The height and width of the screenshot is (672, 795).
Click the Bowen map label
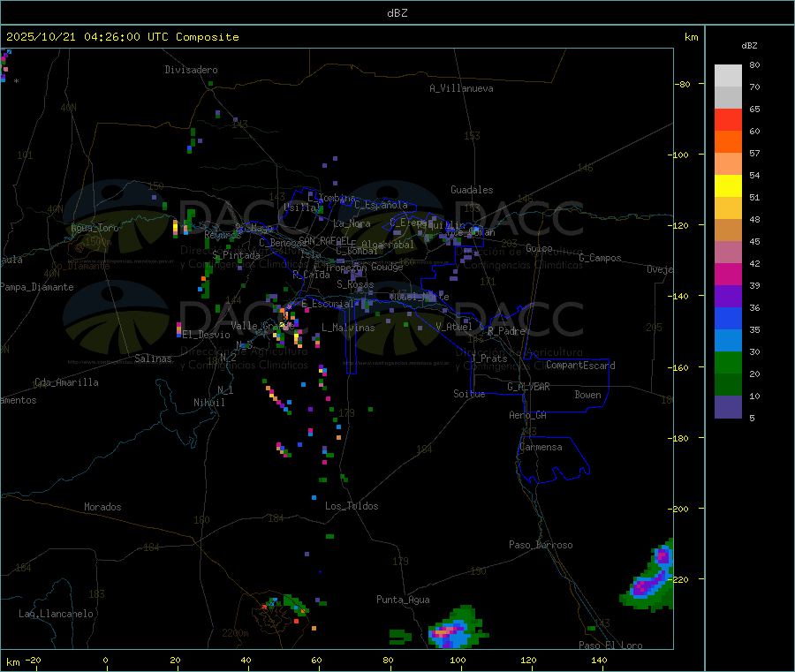point(588,395)
